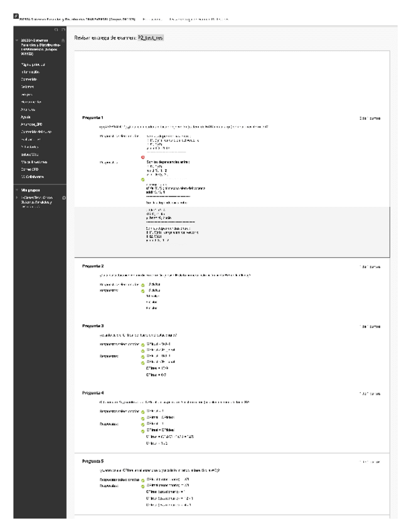Click the red incorrect mark in Pregunta 1
The image size is (411, 532).
(x=143, y=157)
